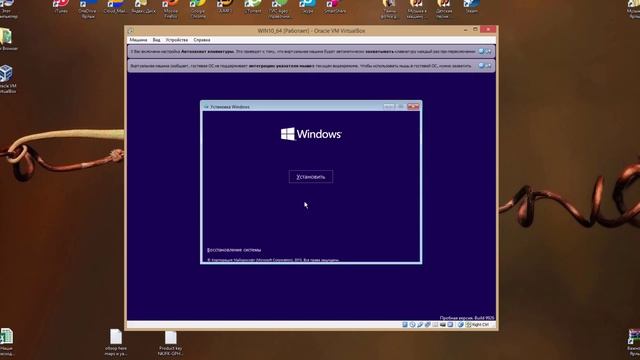Click display indicator icon in VM status bar

[x=450, y=324]
